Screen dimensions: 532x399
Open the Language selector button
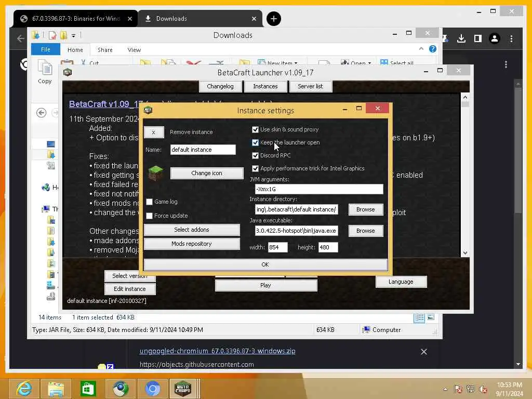401,282
